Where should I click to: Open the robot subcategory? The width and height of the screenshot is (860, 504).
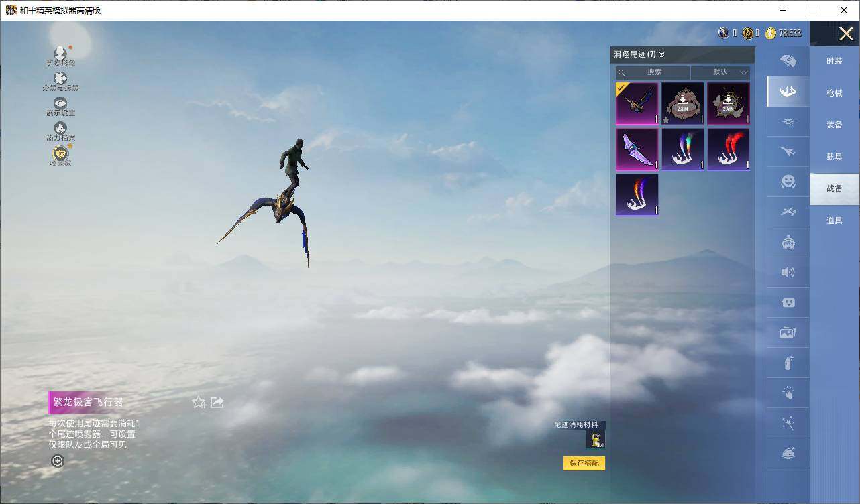coord(788,242)
